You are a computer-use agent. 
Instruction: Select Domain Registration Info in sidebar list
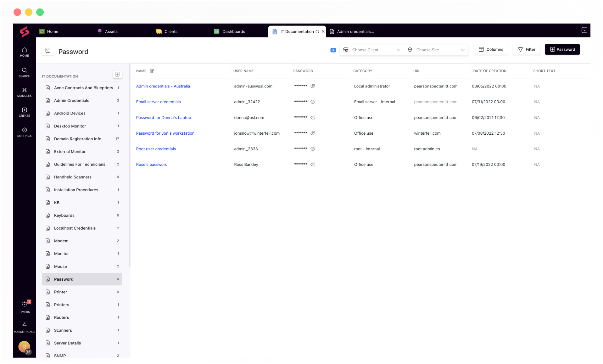(77, 139)
